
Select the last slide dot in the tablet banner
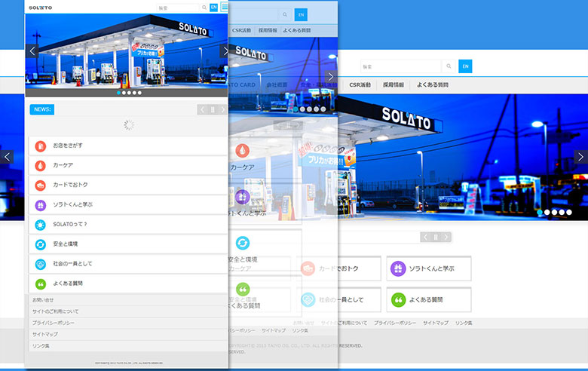[x=323, y=109]
